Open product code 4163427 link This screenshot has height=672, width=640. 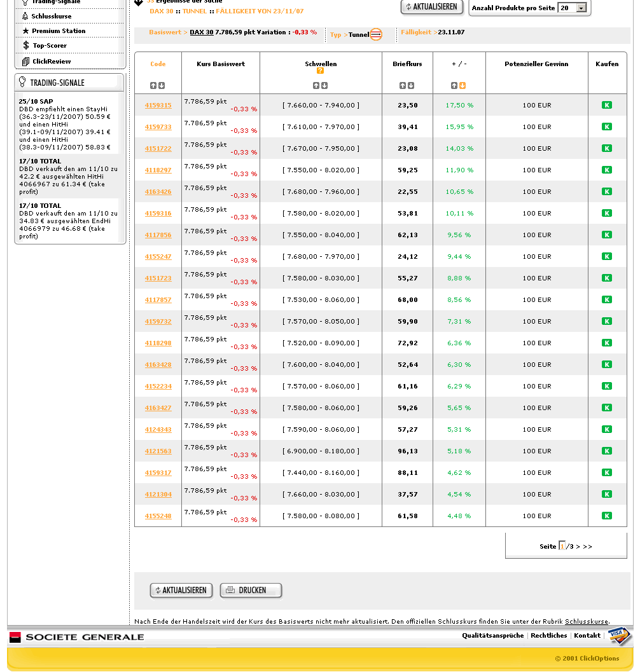coord(158,408)
